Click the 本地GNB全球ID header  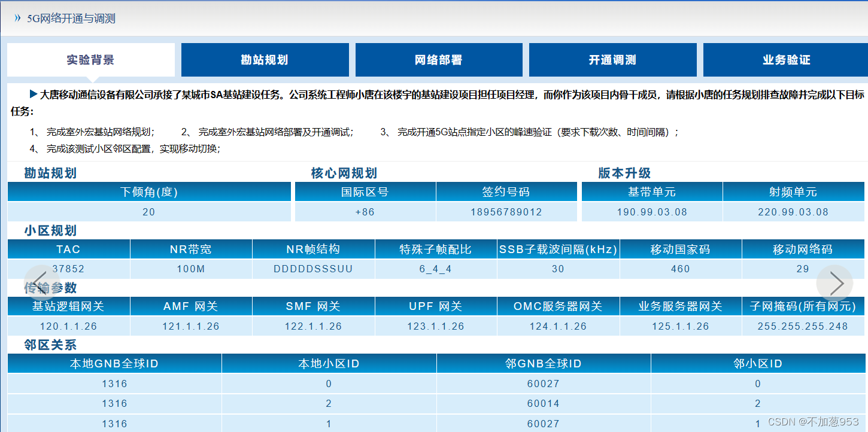pyautogui.click(x=114, y=364)
